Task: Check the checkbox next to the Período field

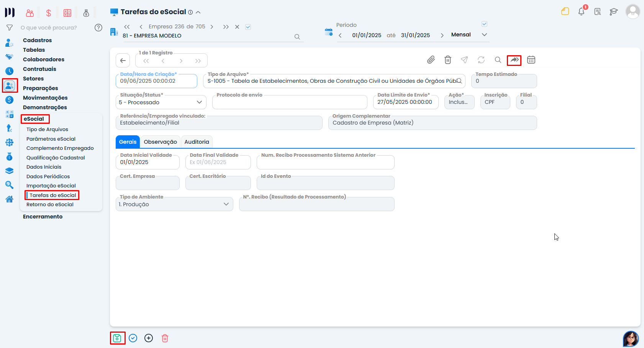Action: pyautogui.click(x=484, y=24)
